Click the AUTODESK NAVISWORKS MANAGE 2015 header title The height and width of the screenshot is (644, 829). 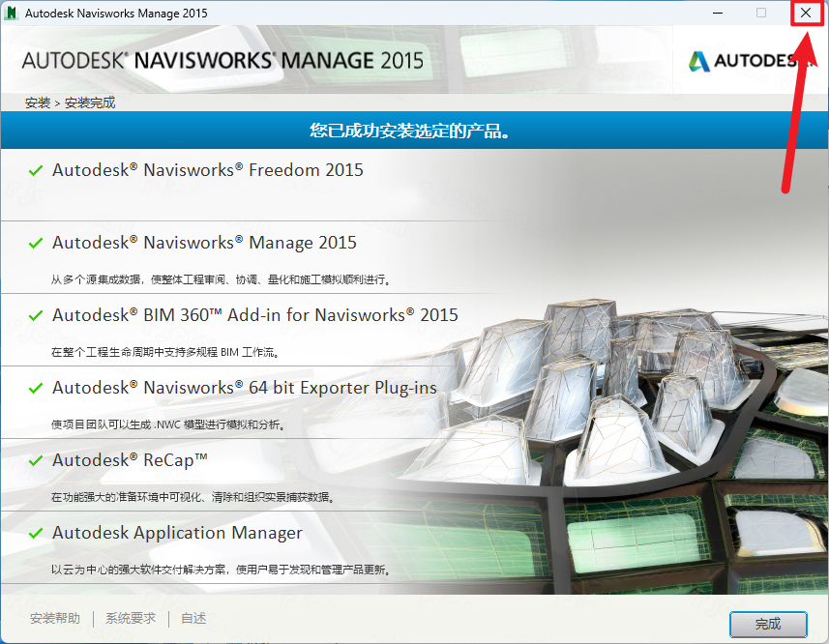(222, 61)
